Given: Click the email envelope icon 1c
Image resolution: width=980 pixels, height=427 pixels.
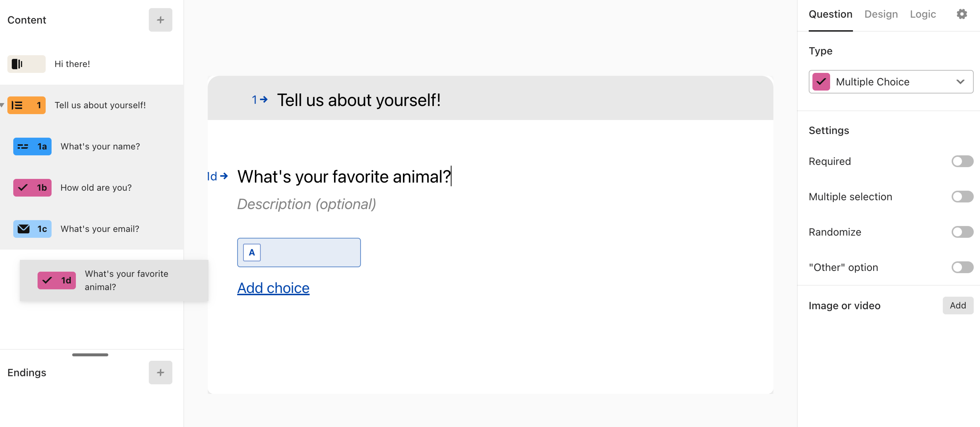Looking at the screenshot, I should click(32, 229).
